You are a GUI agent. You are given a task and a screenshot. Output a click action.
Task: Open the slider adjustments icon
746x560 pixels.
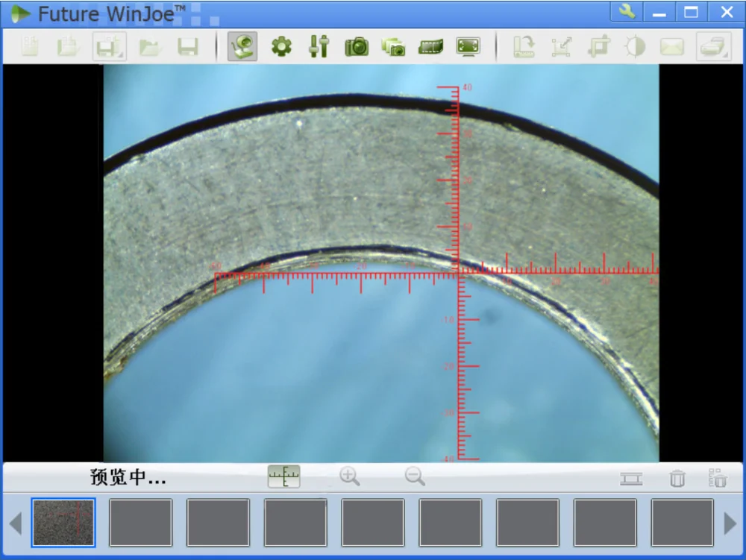tap(319, 46)
